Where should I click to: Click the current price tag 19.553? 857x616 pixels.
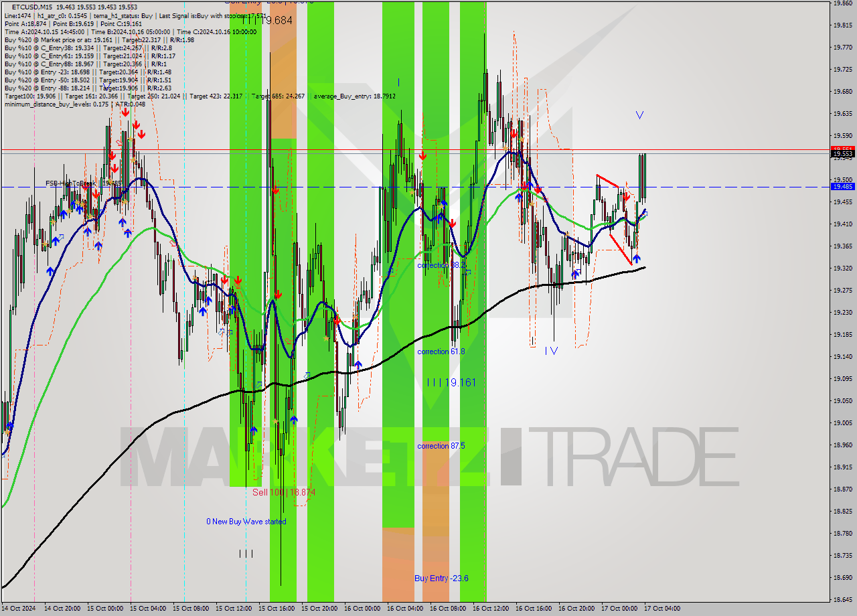tap(842, 154)
